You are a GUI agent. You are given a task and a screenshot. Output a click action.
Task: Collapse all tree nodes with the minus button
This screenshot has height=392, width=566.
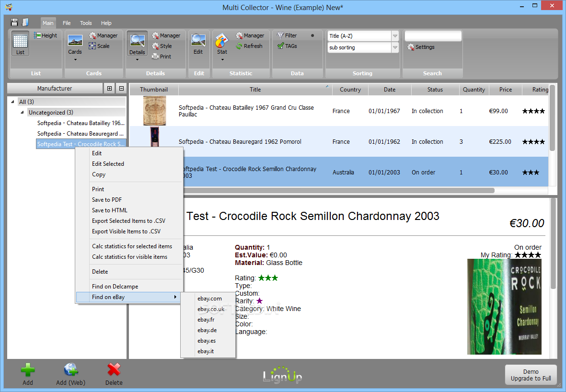pyautogui.click(x=121, y=88)
